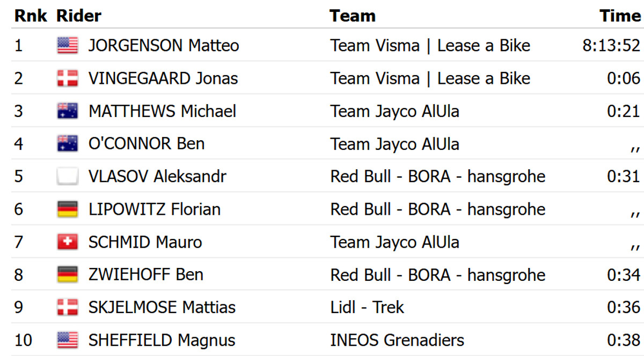Open the INEOS Grenadiers team page
The image size is (644, 356).
(x=397, y=340)
